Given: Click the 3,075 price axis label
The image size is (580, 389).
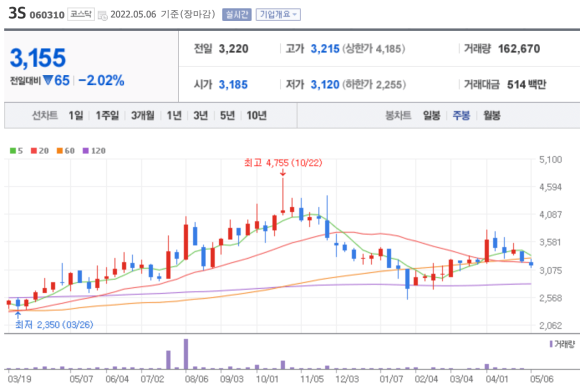Looking at the screenshot, I should point(550,270).
